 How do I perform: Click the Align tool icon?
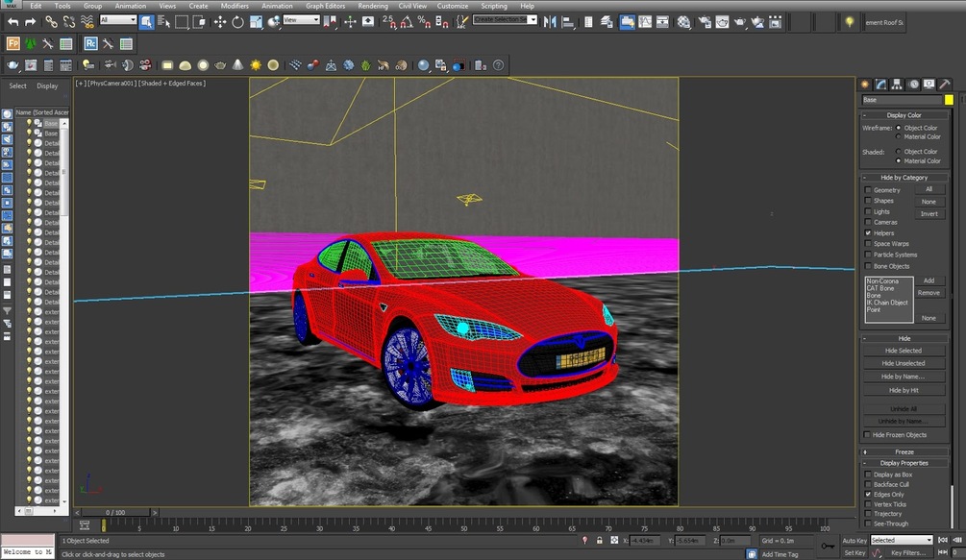coord(568,22)
